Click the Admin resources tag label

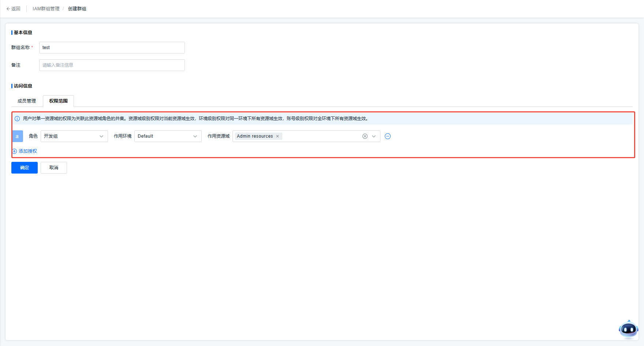tap(255, 136)
